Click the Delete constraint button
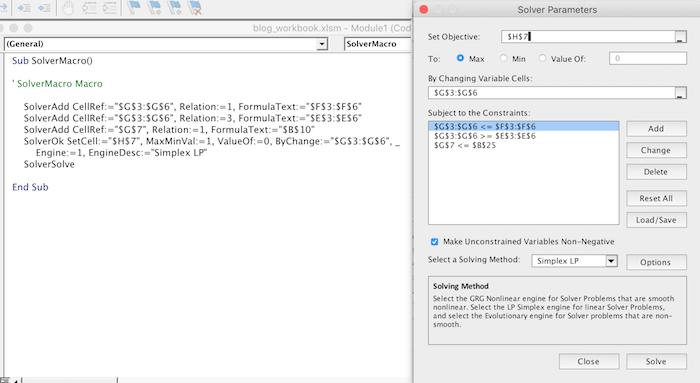 (656, 171)
